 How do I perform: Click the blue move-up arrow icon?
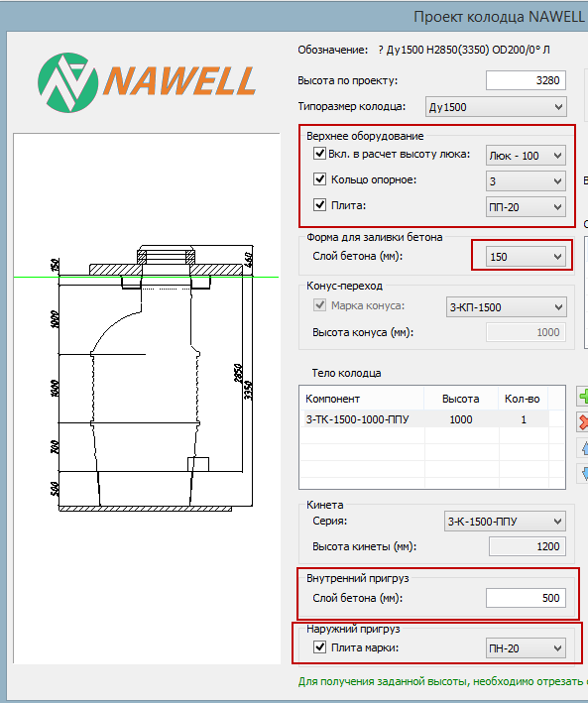583,448
